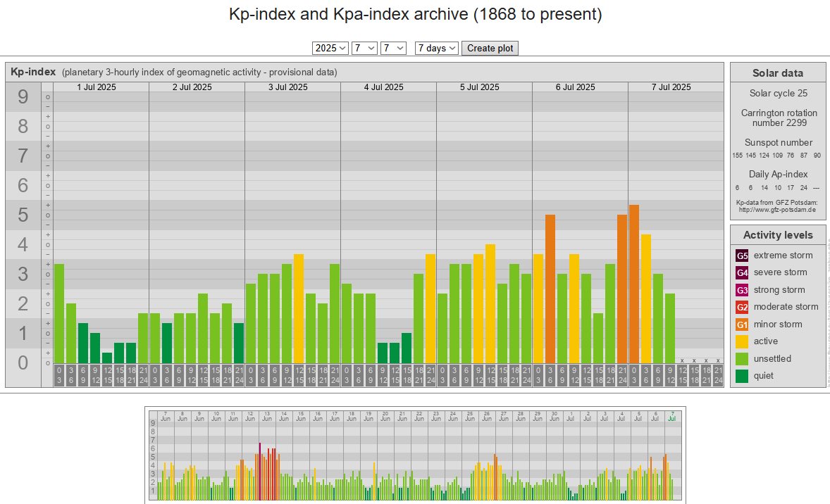The image size is (830, 504).
Task: Click the large 5 on the Kp scale
Action: click(23, 215)
